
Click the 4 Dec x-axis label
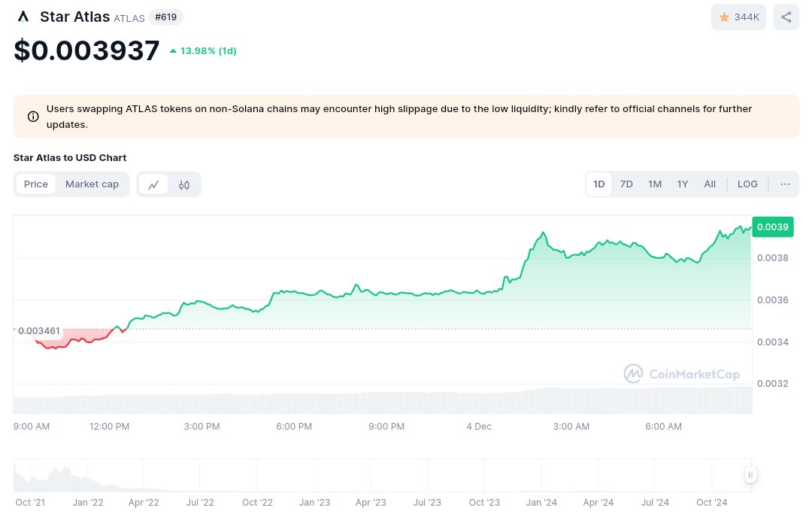pyautogui.click(x=479, y=426)
